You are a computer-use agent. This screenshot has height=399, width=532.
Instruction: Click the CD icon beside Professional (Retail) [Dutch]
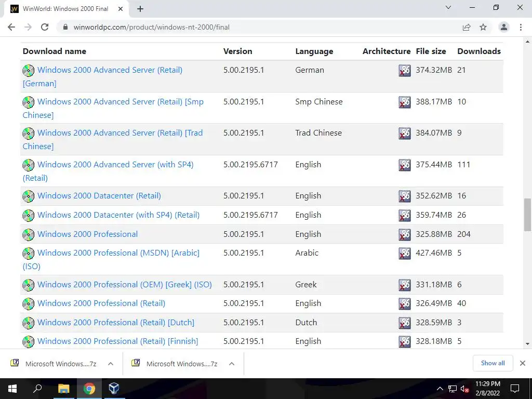[x=29, y=323]
